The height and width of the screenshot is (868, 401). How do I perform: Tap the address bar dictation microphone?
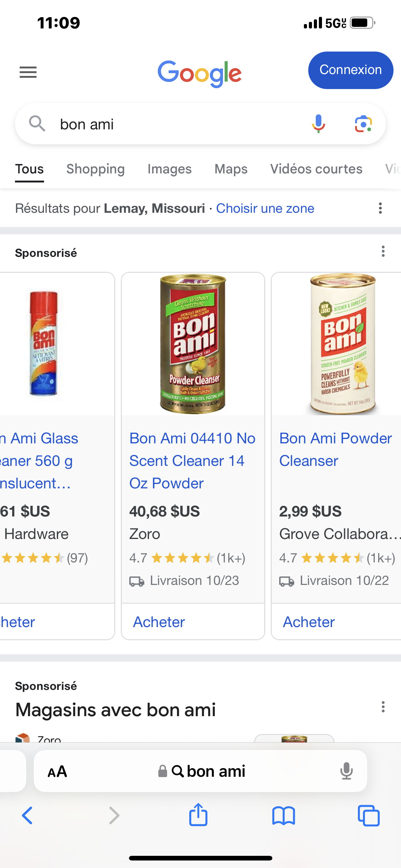click(346, 771)
